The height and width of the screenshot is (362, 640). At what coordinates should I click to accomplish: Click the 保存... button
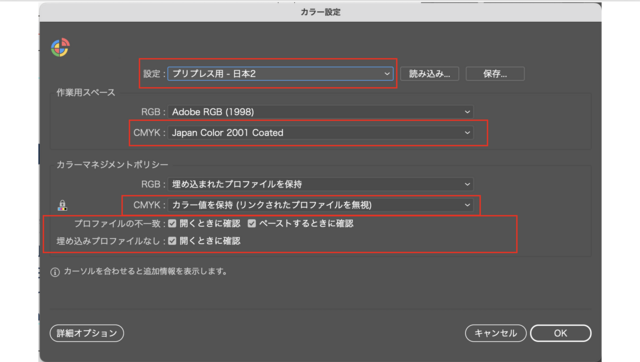click(495, 74)
